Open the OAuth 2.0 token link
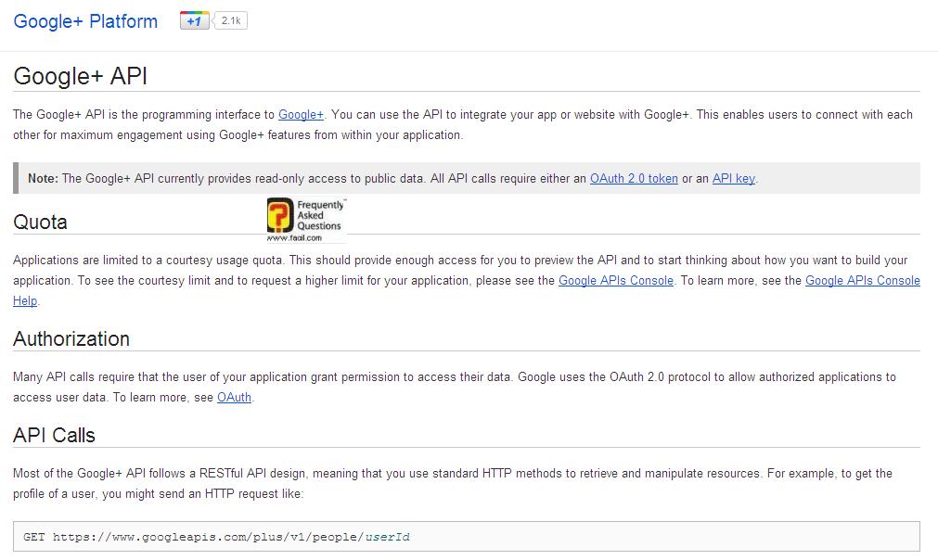 click(x=634, y=178)
